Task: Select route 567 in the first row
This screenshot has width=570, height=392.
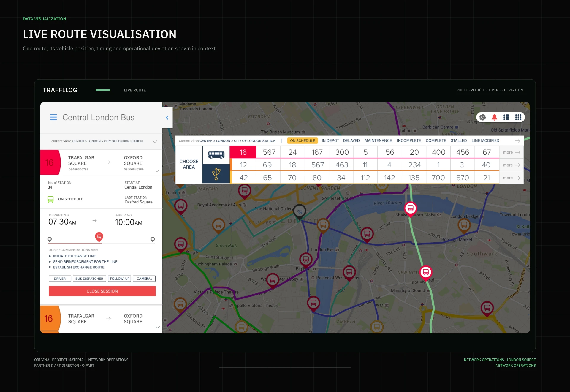Action: (x=269, y=152)
